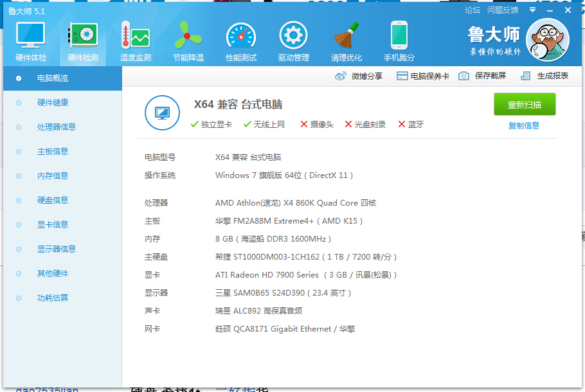
Task: Click the 保存截屏 text
Action: [x=491, y=76]
